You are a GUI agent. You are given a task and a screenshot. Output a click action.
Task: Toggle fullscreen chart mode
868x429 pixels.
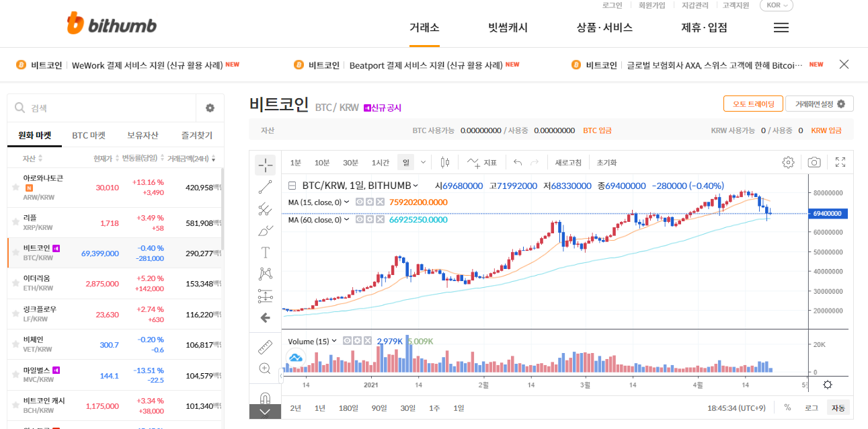[840, 162]
